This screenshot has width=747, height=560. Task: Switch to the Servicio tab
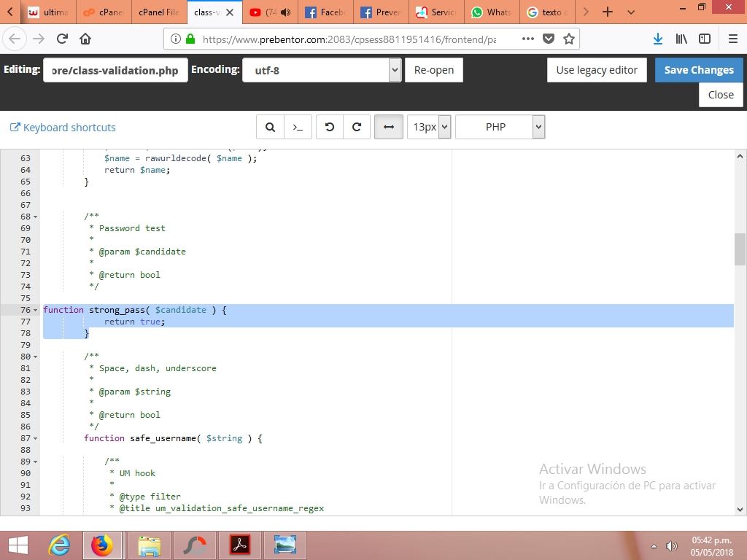tap(436, 12)
